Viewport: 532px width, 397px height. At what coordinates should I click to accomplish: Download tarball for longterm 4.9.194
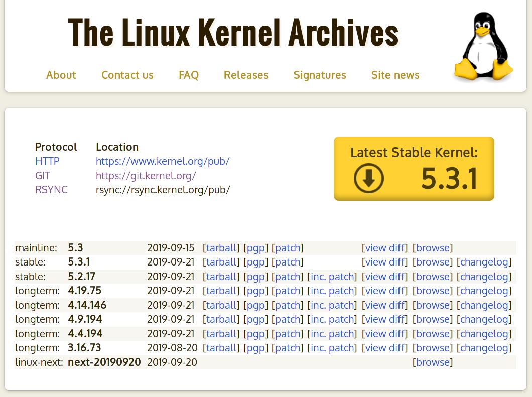click(x=222, y=319)
